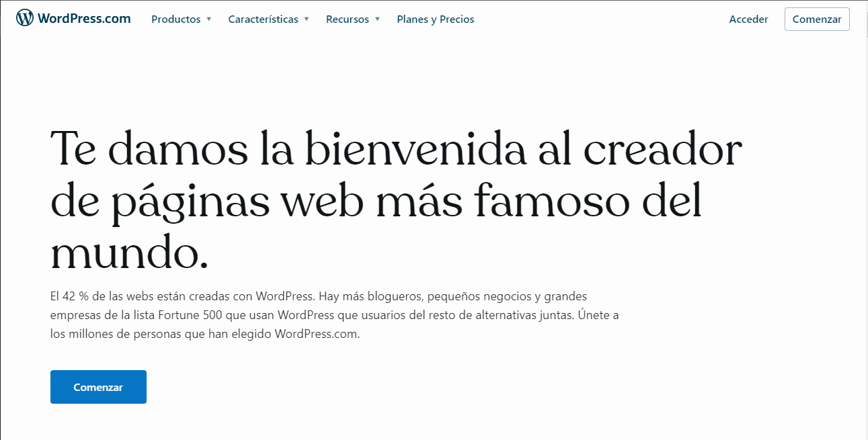Click the paragraph starting "El 42 % de las webs"
Viewport: 868px width, 440px height.
tap(334, 315)
